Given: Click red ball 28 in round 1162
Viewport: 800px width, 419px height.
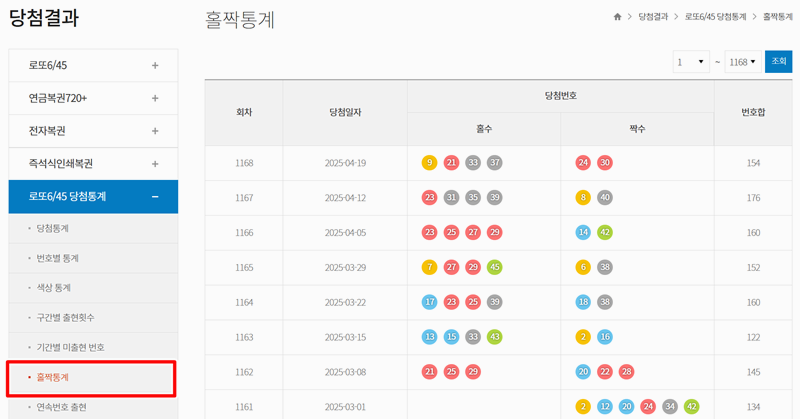Looking at the screenshot, I should [627, 372].
